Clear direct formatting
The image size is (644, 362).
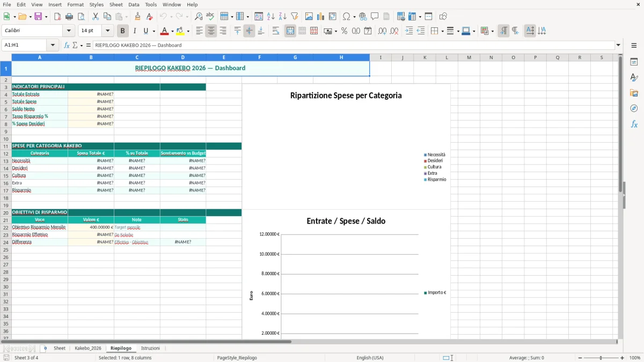149,17
